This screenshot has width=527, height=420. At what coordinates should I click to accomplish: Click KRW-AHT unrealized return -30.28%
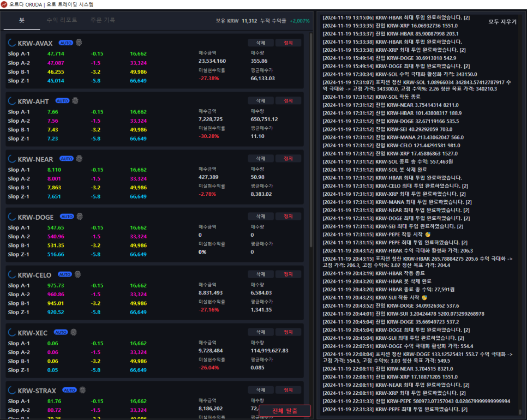click(209, 136)
